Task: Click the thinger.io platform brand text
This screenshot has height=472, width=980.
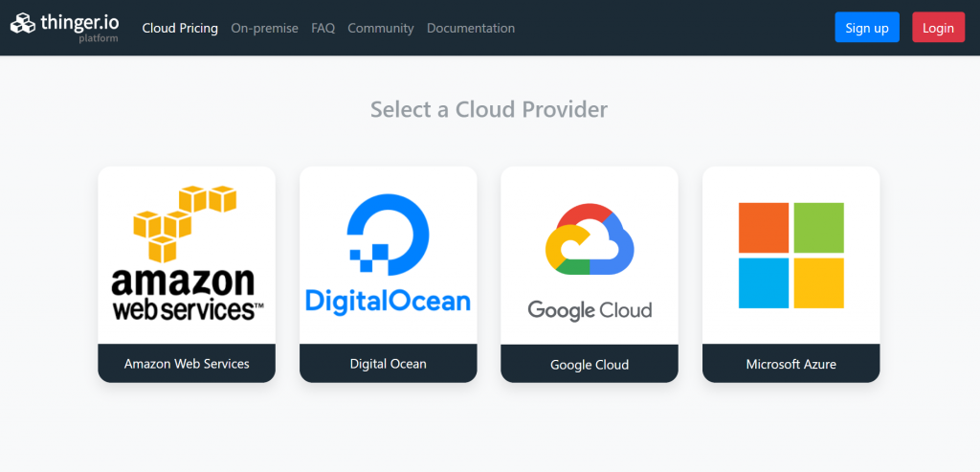Action: 79,27
